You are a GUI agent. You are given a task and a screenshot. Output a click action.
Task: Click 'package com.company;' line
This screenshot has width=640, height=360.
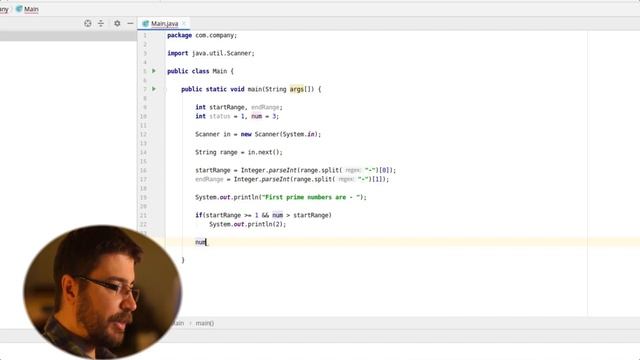click(x=202, y=36)
